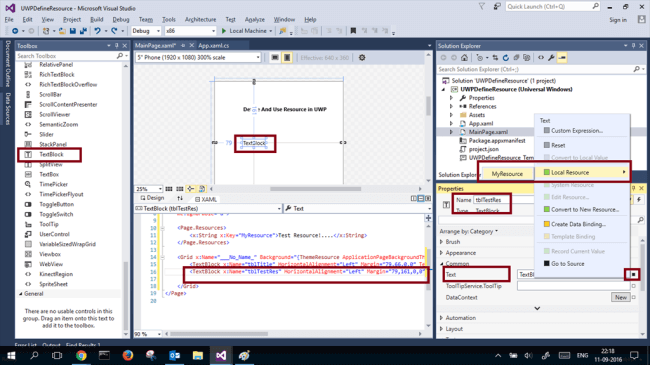Click the Search Toolbox input field
The image size is (650, 365).
tap(66, 56)
